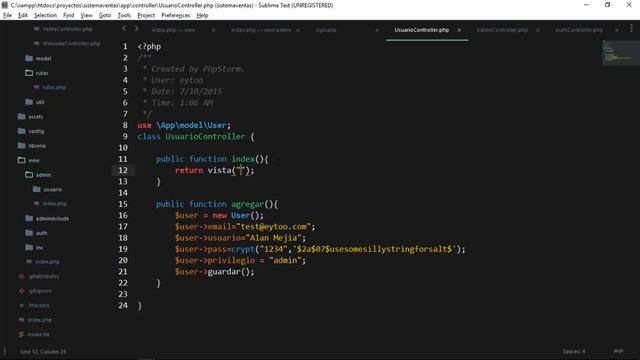The image size is (640, 360).
Task: Collapse the view folder
Action: coord(34,160)
